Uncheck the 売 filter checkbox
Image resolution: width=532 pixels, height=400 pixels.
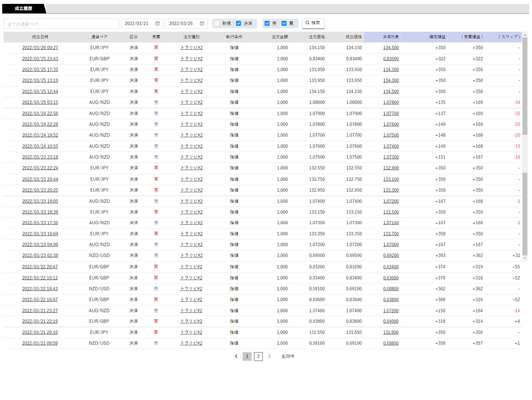(x=267, y=23)
